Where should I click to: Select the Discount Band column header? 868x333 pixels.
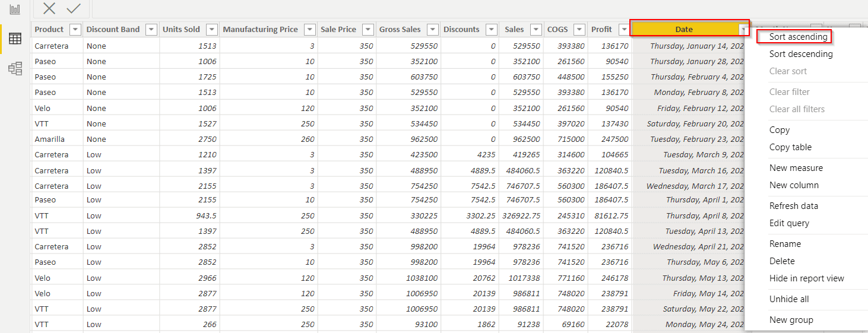pyautogui.click(x=113, y=30)
